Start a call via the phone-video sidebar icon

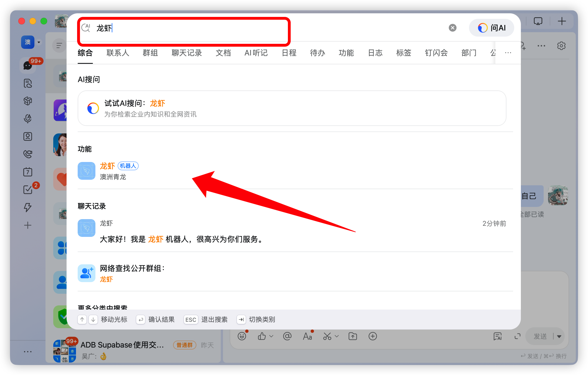pyautogui.click(x=27, y=154)
